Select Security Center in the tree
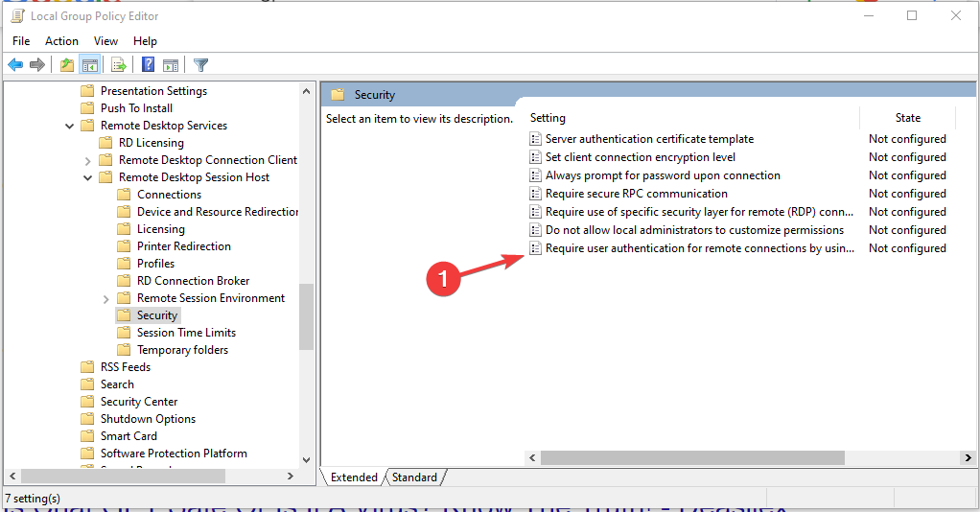Screen dimensions: 980x512 tap(139, 402)
